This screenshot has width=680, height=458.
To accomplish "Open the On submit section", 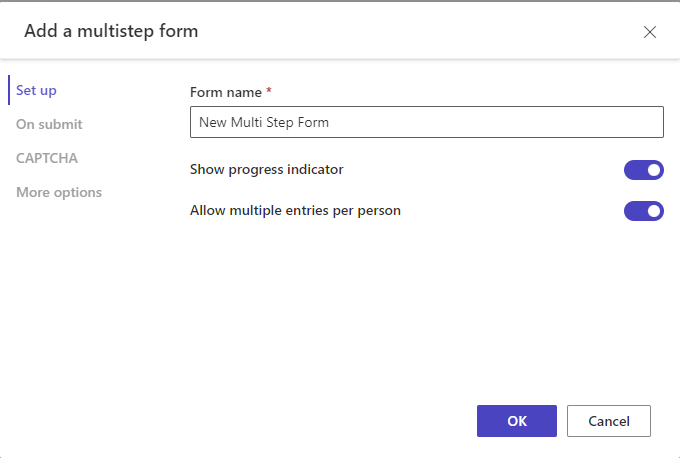I will click(49, 124).
